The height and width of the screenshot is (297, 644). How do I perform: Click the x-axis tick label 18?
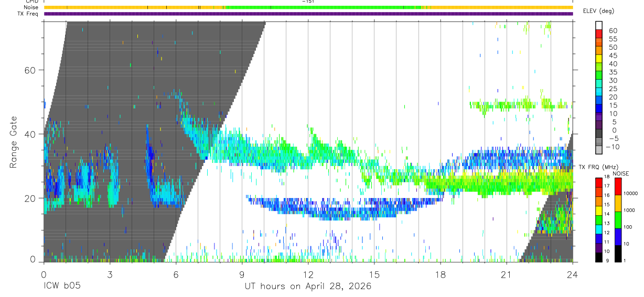point(440,274)
